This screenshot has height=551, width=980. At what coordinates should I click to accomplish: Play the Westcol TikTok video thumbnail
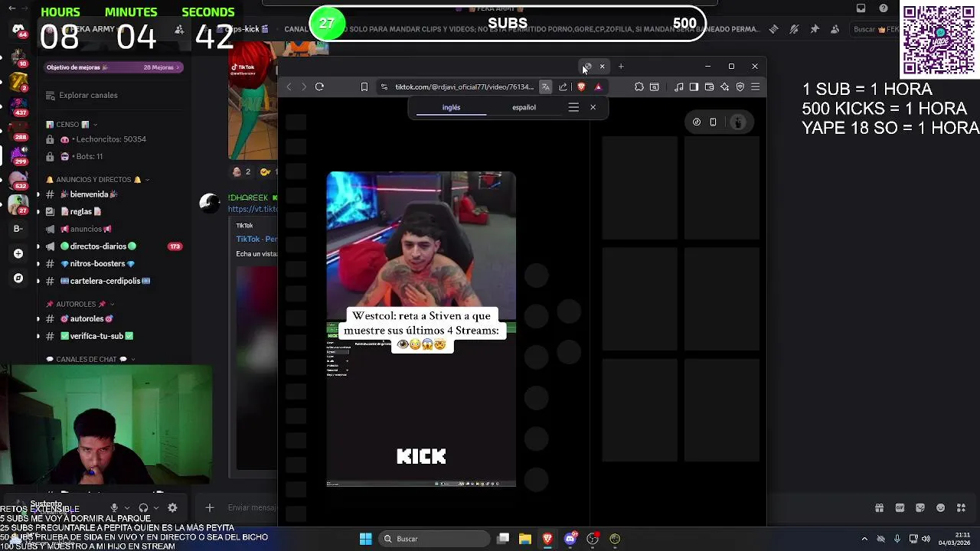pos(421,329)
